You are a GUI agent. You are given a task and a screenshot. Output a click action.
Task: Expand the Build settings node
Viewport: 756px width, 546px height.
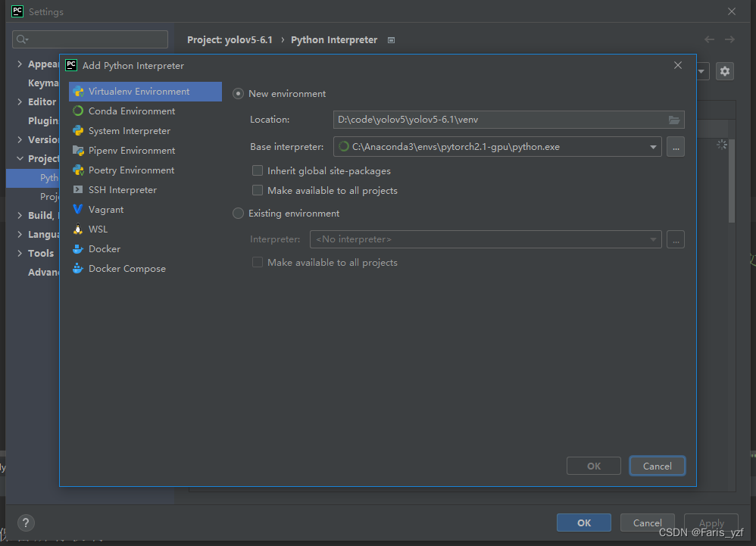[20, 215]
